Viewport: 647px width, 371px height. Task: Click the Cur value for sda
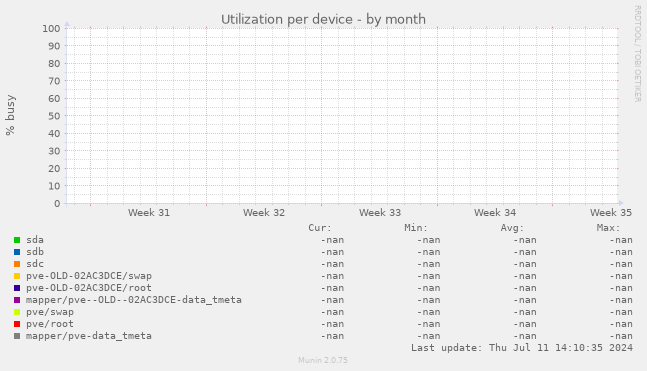click(x=332, y=240)
